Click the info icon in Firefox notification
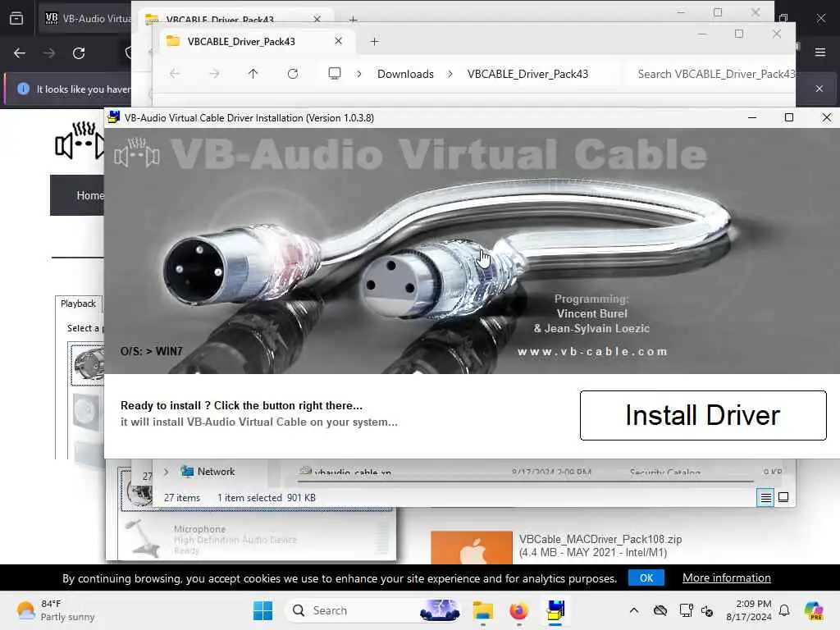 pos(23,89)
